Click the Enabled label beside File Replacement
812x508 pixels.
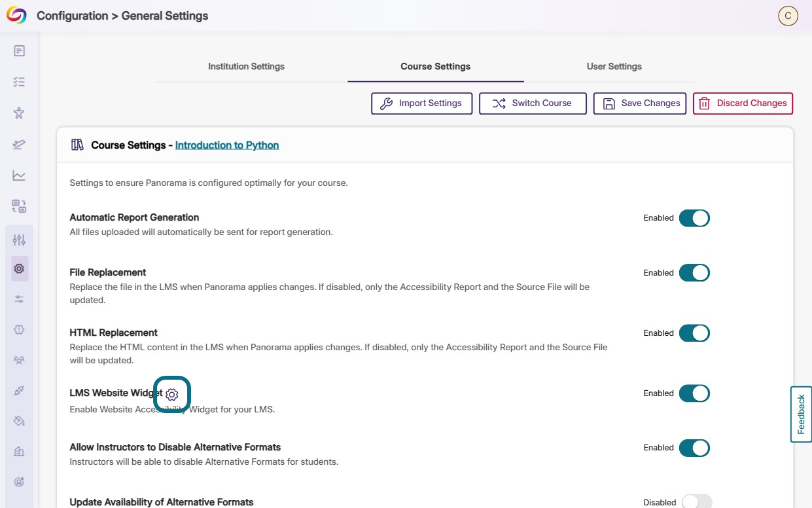click(x=658, y=273)
